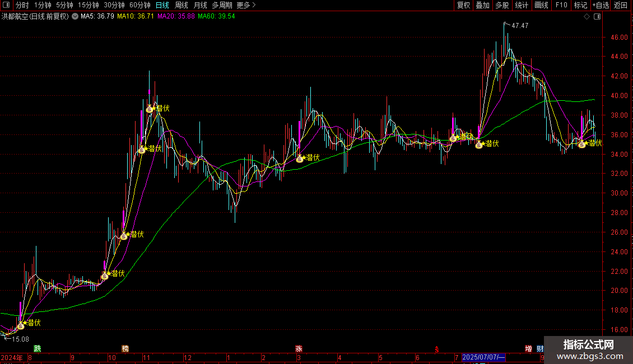633x364 pixels.
Task: Click the 16.00 price axis label
Action: [x=619, y=329]
